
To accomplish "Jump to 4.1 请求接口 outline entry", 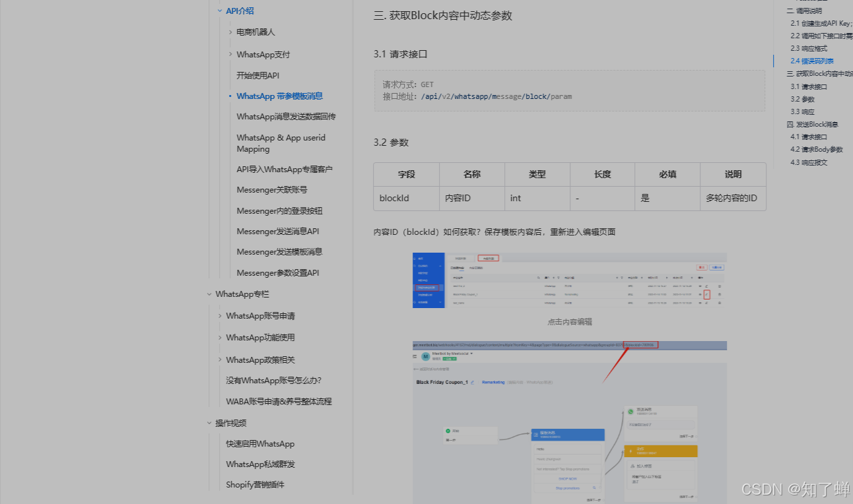I will (809, 137).
